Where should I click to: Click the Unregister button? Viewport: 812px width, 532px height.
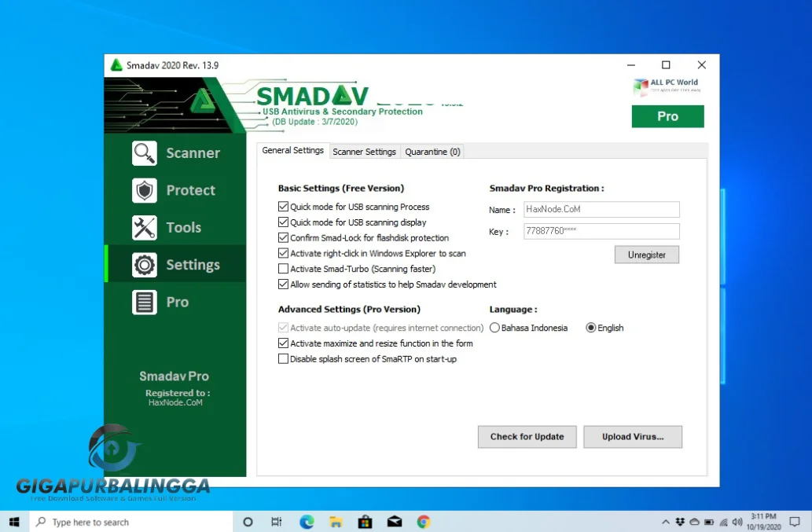pyautogui.click(x=646, y=254)
